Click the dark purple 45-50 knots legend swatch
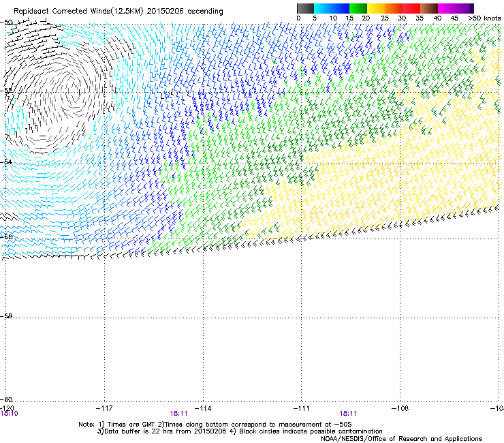Viewport: 504px width, 443px height. pos(464,8)
